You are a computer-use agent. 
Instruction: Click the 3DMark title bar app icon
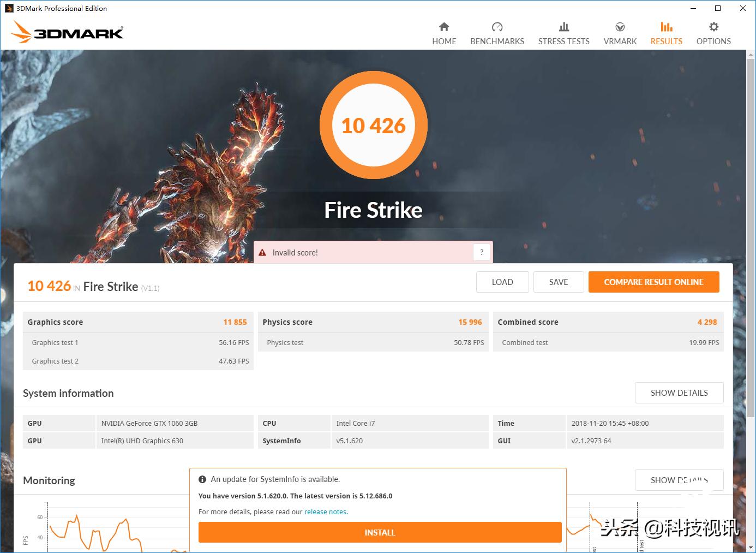click(9, 8)
